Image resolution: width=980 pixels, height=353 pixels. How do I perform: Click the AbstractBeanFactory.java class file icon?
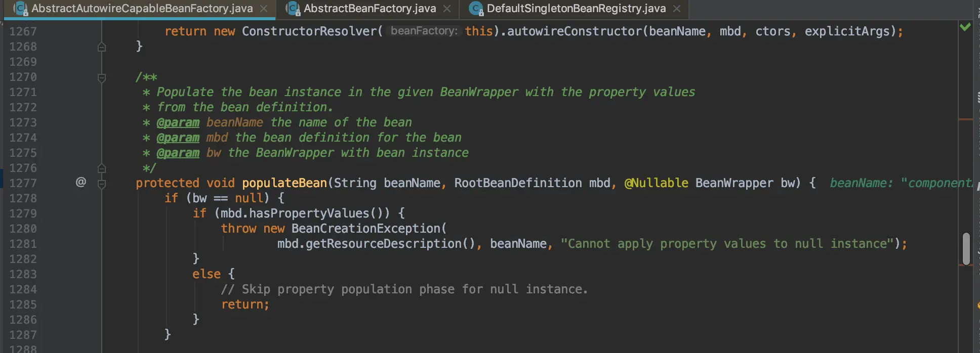293,9
